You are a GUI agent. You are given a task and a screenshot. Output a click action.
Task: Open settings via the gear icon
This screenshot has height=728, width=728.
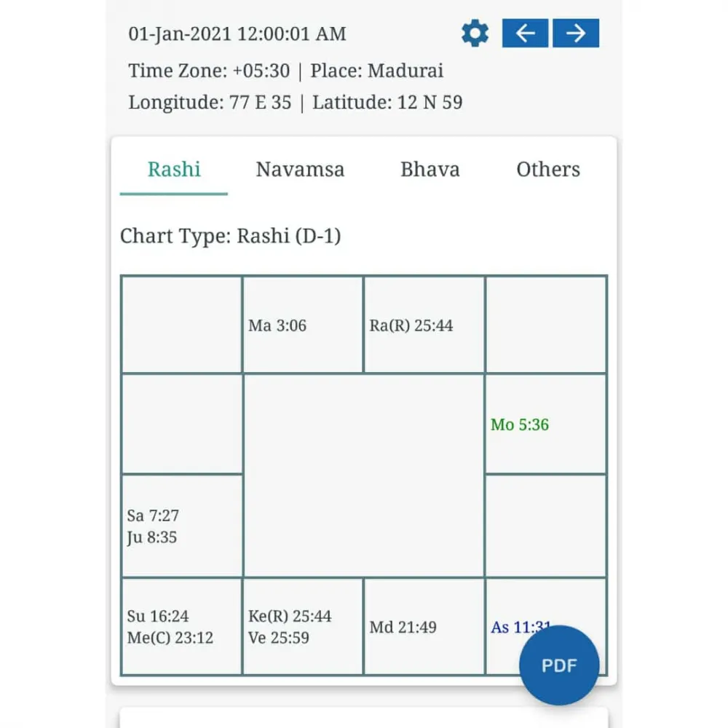(475, 33)
